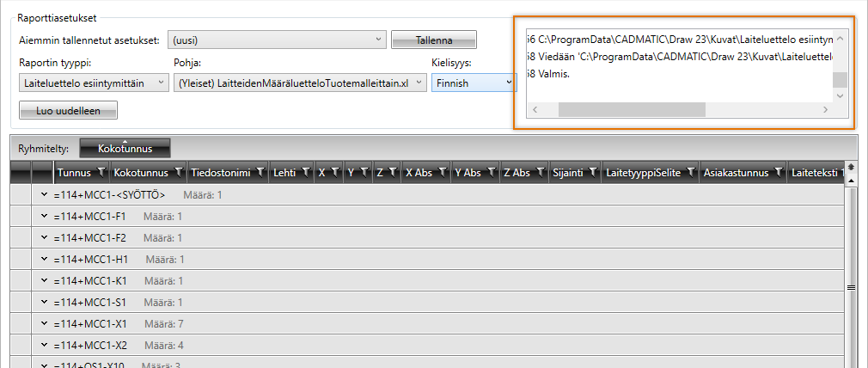Open the Lehti column filter

[305, 173]
